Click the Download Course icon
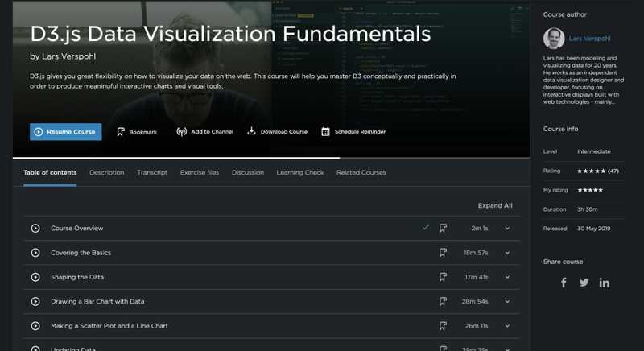 [251, 131]
